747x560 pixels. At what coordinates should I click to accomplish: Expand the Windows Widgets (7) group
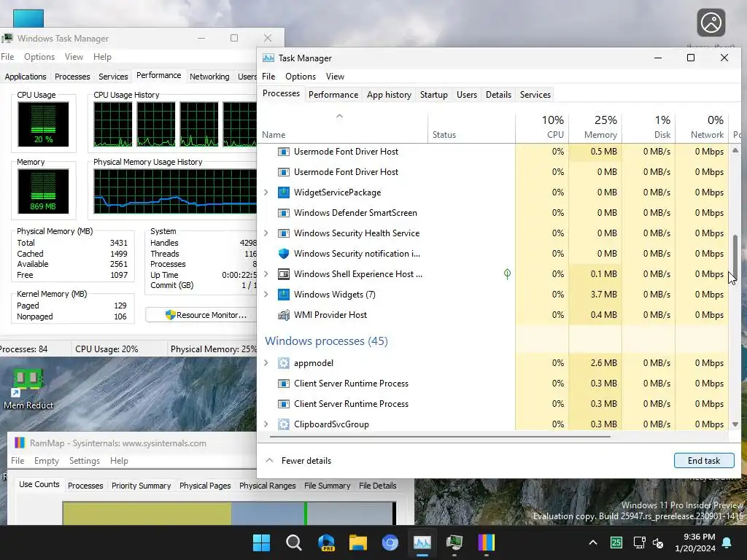click(x=266, y=295)
